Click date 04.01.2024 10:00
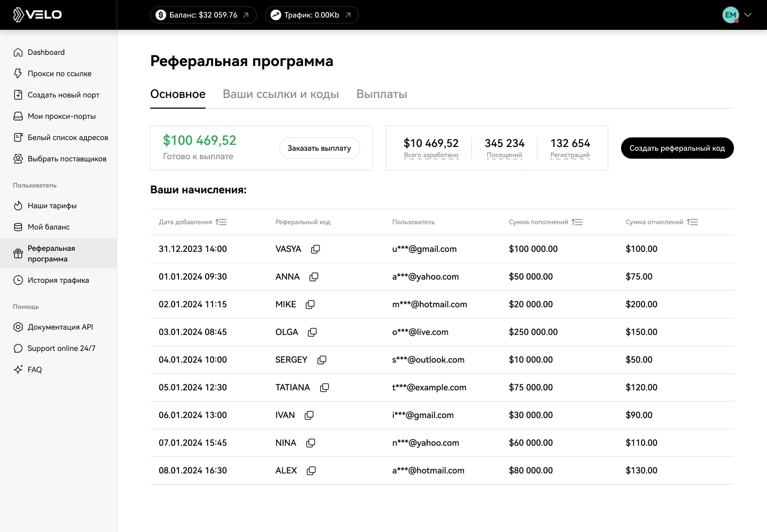This screenshot has height=532, width=767. tap(193, 360)
